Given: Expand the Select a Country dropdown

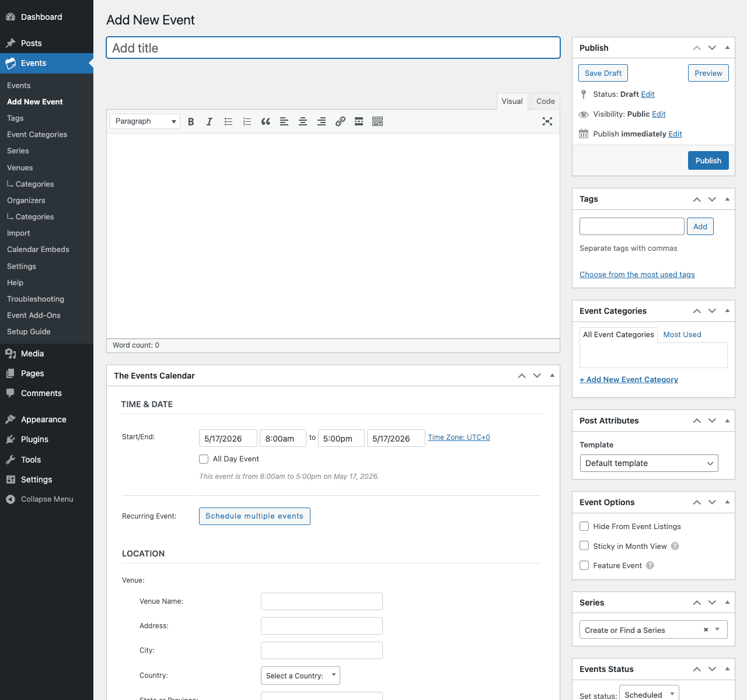Looking at the screenshot, I should click(300, 675).
